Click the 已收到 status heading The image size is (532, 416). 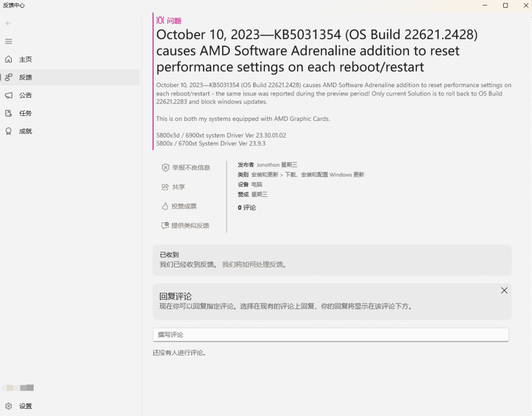[170, 255]
